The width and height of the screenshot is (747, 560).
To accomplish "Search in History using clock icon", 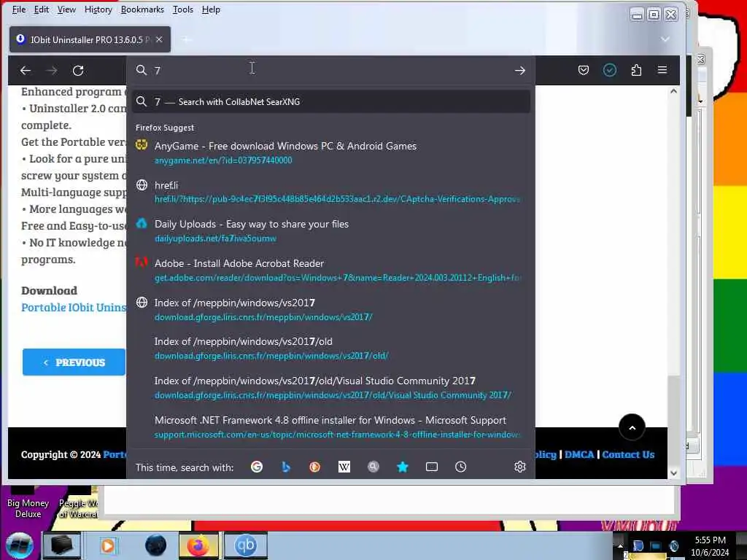I will click(461, 467).
